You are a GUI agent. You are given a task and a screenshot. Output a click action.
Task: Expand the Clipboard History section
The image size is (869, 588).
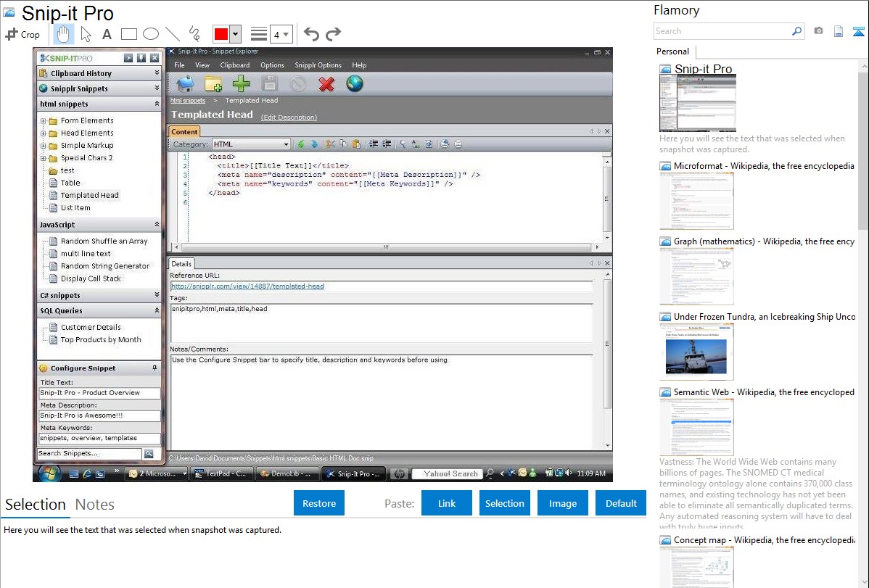pyautogui.click(x=157, y=73)
